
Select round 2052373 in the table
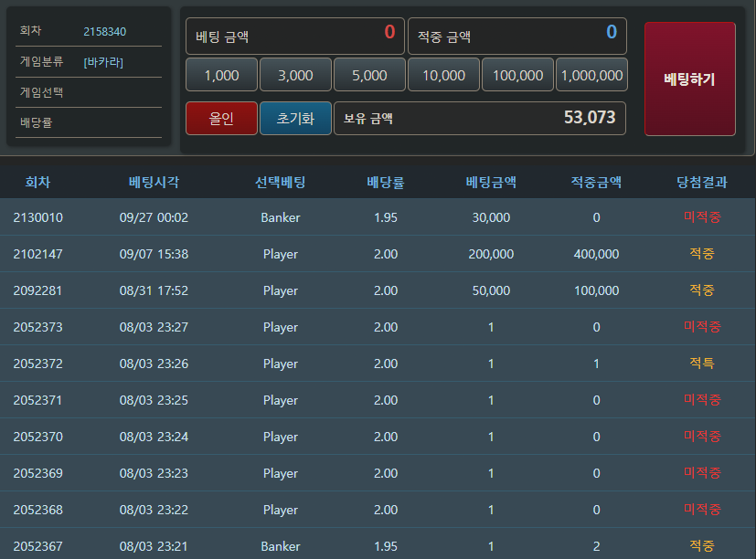coord(38,327)
